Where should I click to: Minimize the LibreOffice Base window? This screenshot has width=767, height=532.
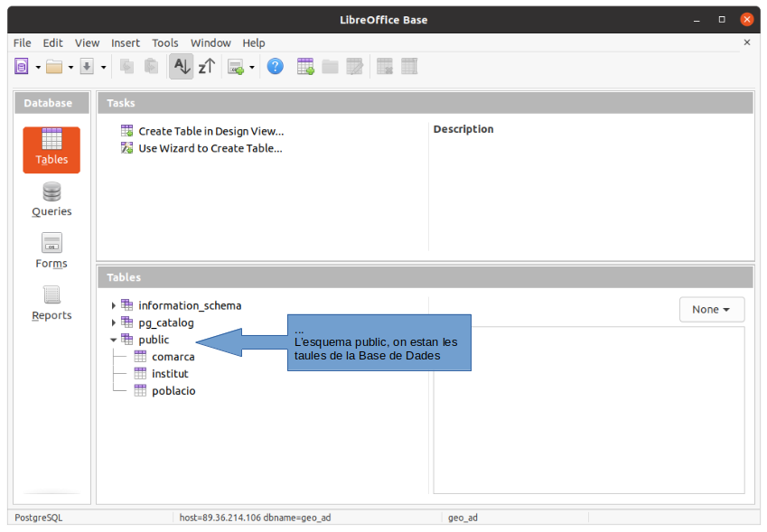coord(697,20)
